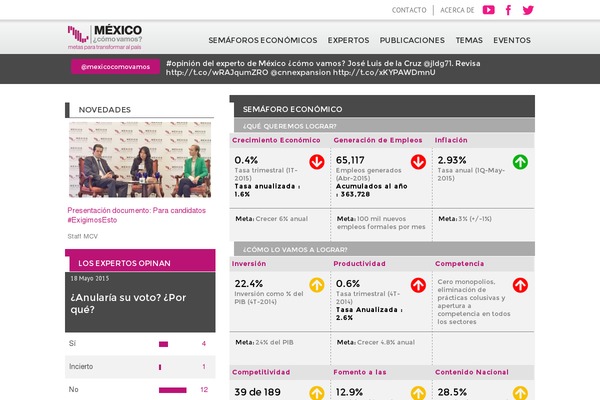The height and width of the screenshot is (400, 600).
Task: Open the t.co/wRAJqumZRO link in the tweet
Action: click(217, 72)
